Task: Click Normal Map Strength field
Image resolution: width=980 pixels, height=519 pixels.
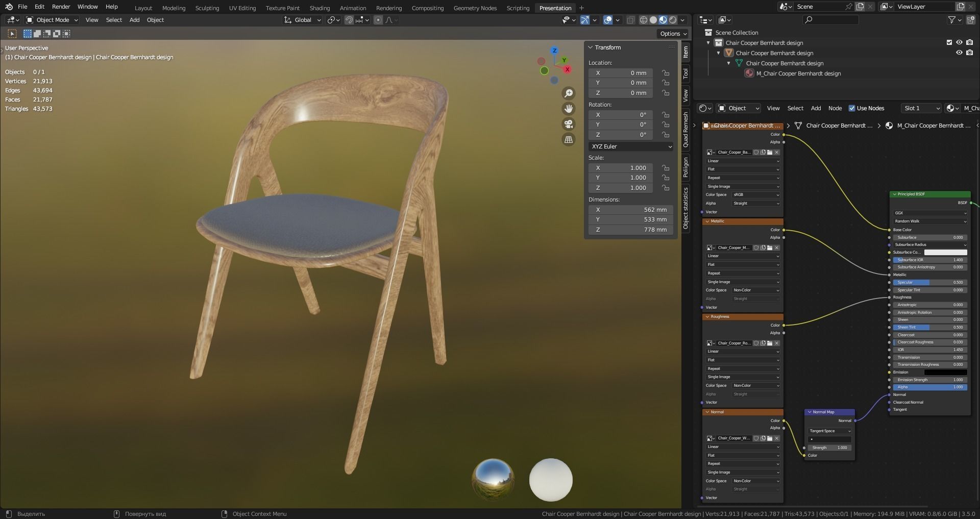Action: tap(830, 448)
